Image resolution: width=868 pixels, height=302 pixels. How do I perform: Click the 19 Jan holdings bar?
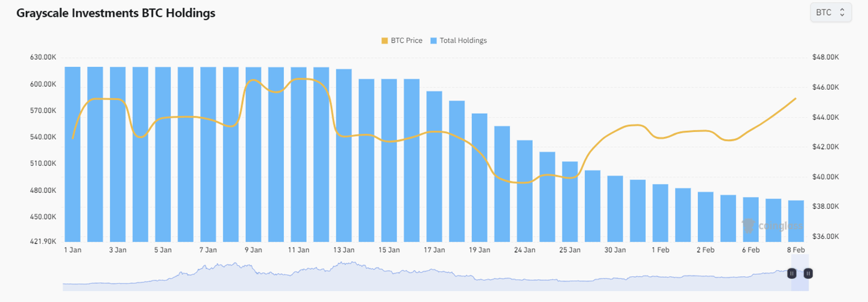pyautogui.click(x=479, y=177)
